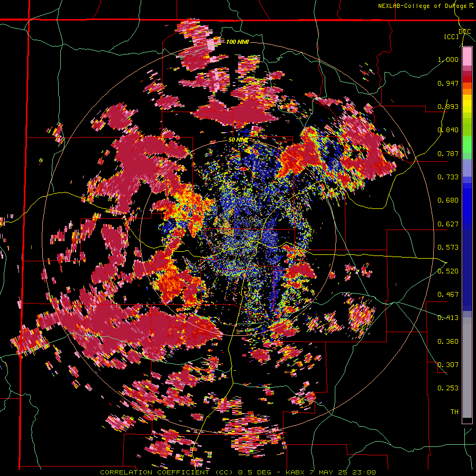The image size is (476, 476).
Task: Click the [CC] legend heading
Action: [x=451, y=36]
